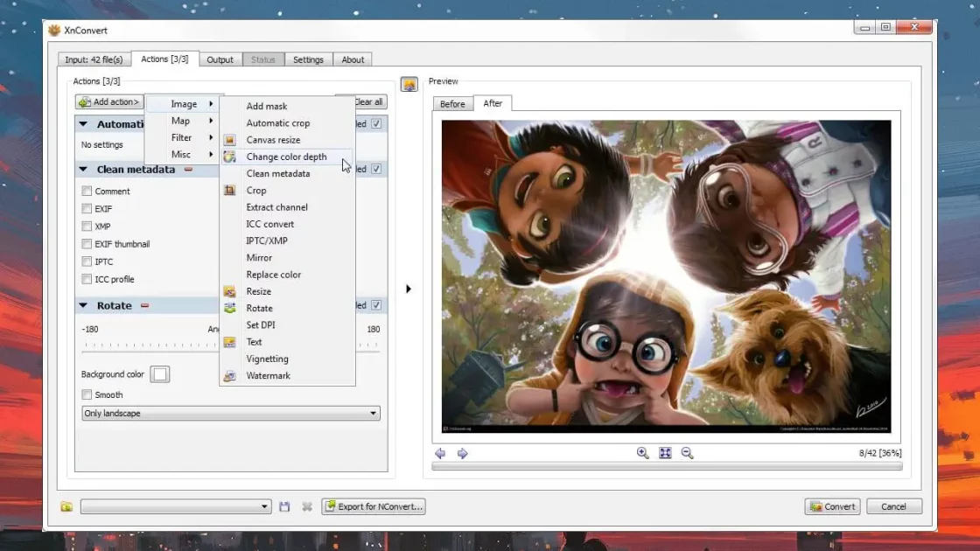
Task: Go to the previous preview image arrow
Action: [x=440, y=453]
